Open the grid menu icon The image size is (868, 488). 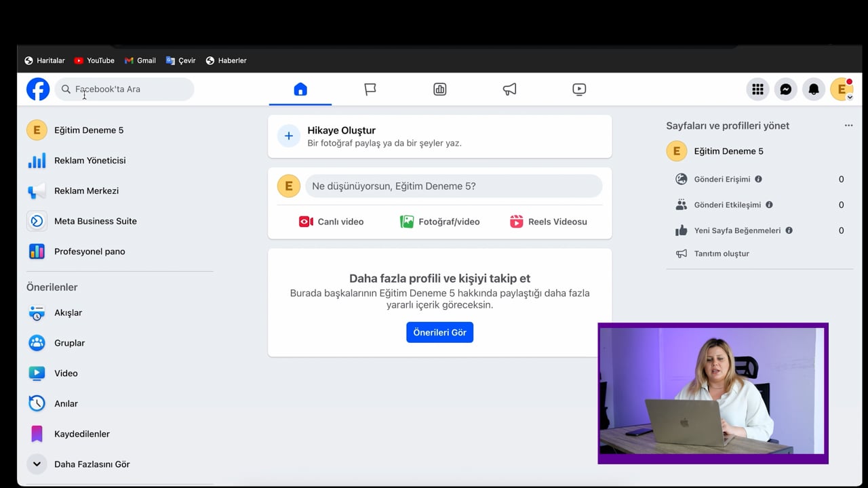coord(757,89)
